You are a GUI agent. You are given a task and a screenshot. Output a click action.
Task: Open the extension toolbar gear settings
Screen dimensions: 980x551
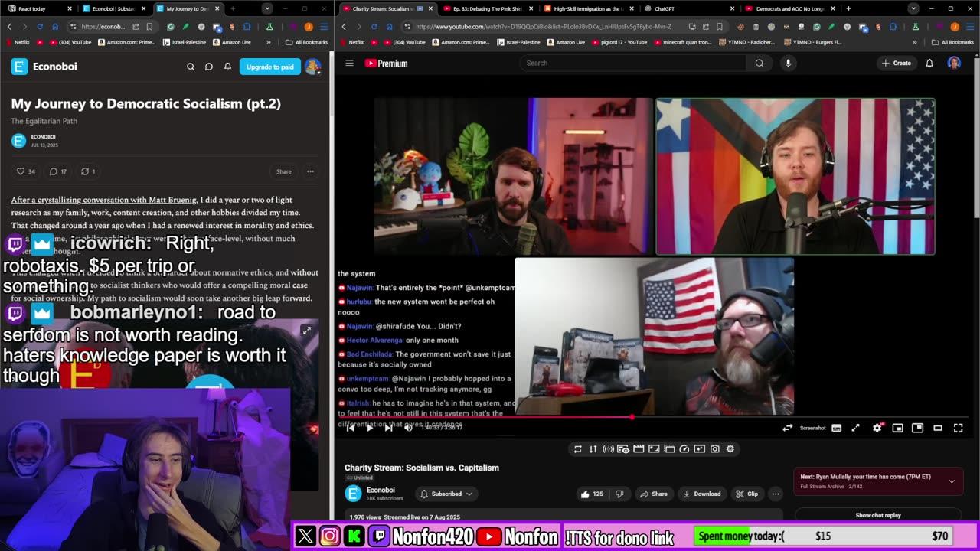(730, 449)
